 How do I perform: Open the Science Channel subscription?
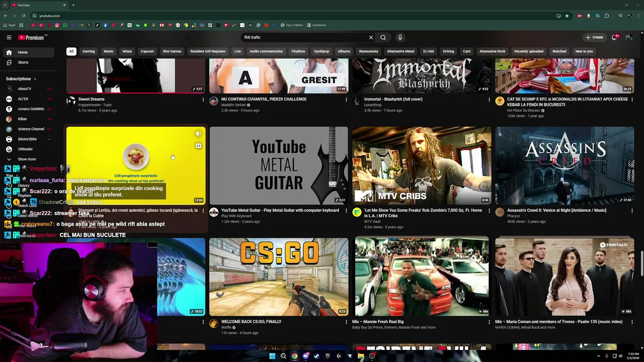pos(28,129)
